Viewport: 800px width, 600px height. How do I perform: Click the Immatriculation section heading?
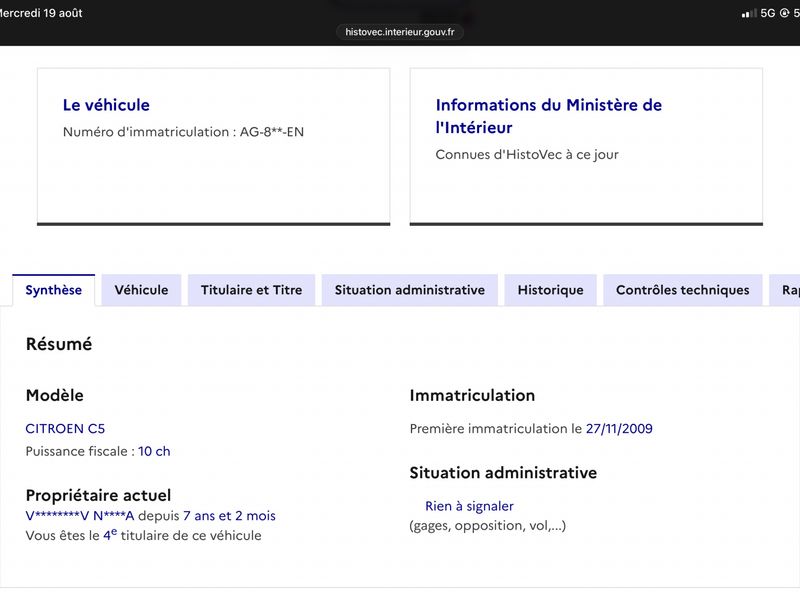(472, 395)
